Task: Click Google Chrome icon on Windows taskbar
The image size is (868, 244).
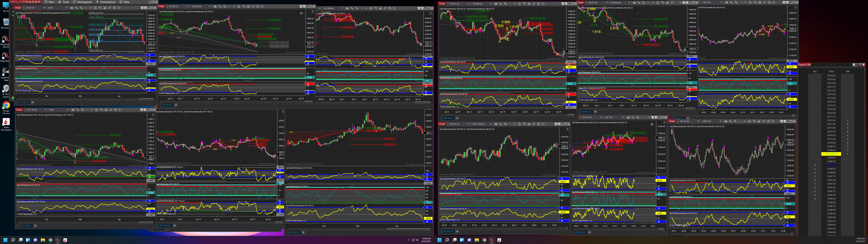Action: [x=50, y=240]
